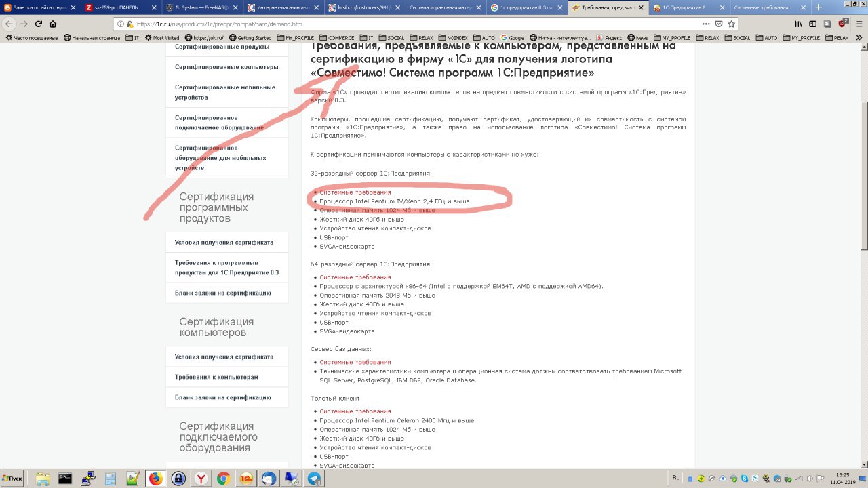Open the News bookmark
The height and width of the screenshot is (488, 868).
pyautogui.click(x=637, y=38)
